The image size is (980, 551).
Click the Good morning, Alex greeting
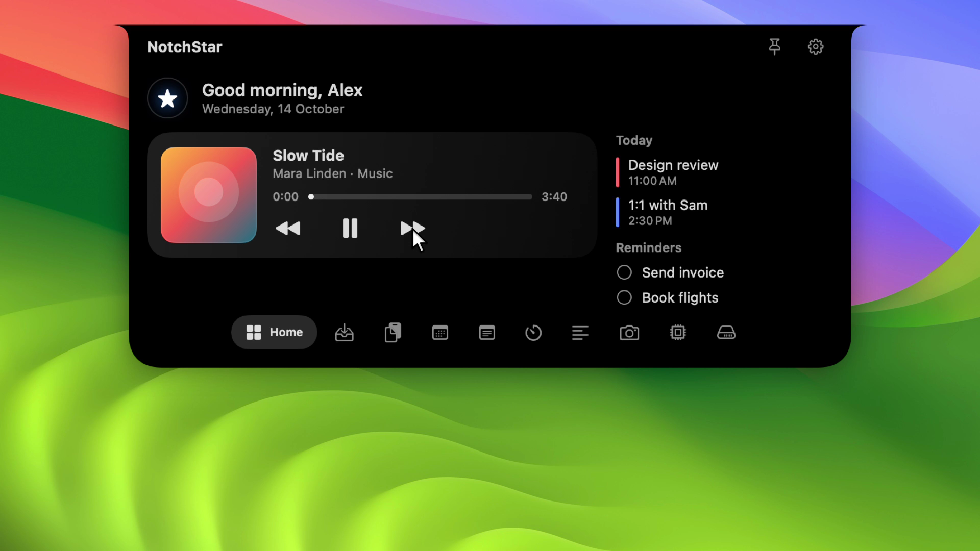point(282,90)
